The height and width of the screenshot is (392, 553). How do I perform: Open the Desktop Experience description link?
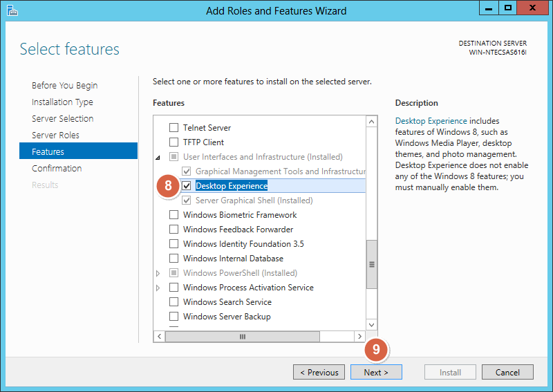(431, 121)
